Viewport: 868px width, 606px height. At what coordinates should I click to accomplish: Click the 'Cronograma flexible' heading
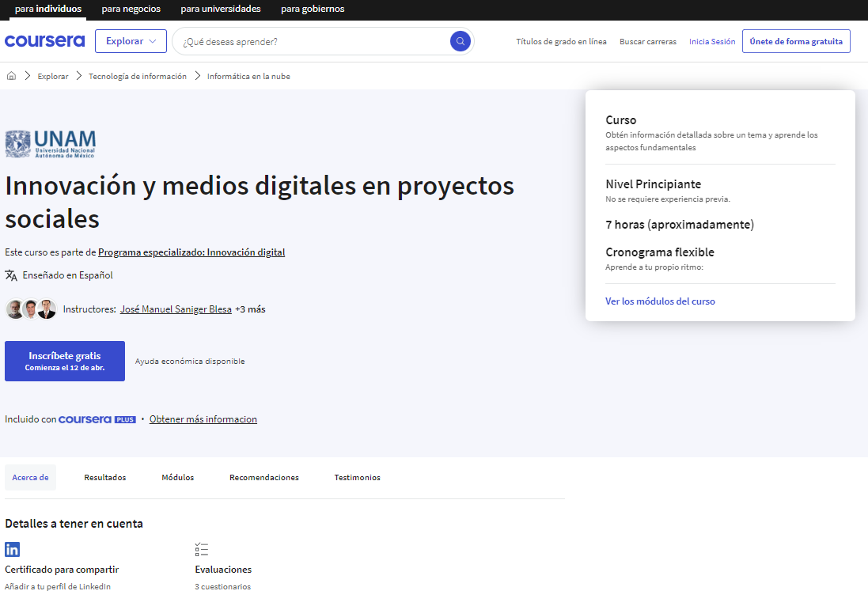coord(660,252)
